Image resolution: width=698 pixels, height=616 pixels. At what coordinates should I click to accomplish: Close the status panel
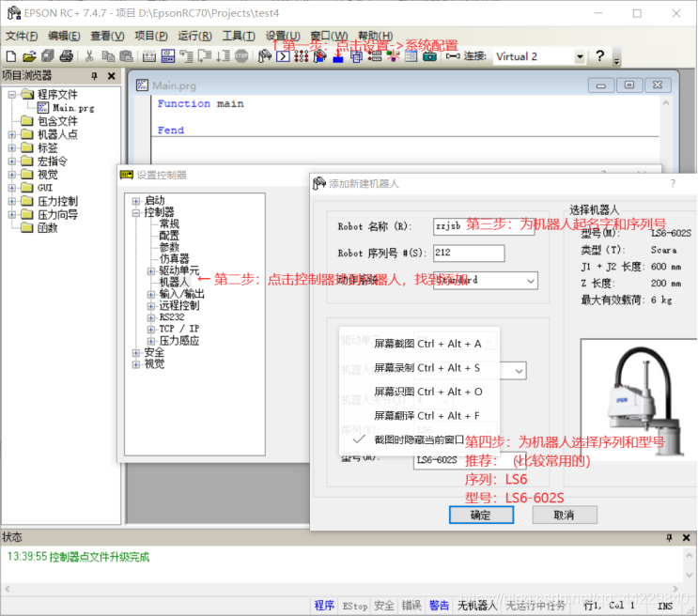pyautogui.click(x=687, y=538)
